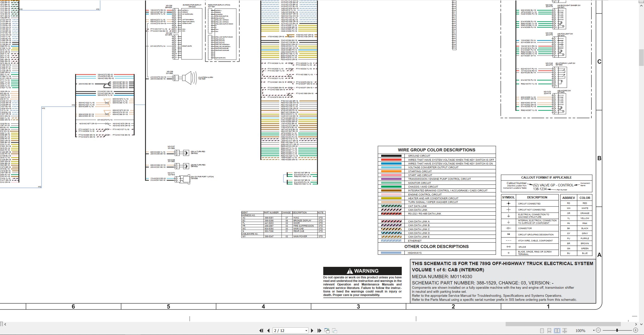Click the CHASSIS / AWD CIRCUIT entry
644x335 pixels.
423,187
